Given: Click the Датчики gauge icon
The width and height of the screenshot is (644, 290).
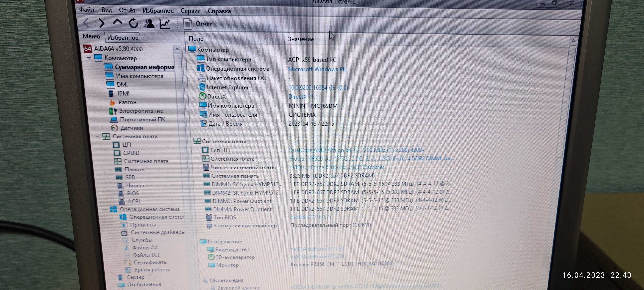Looking at the screenshot, I should (x=114, y=128).
